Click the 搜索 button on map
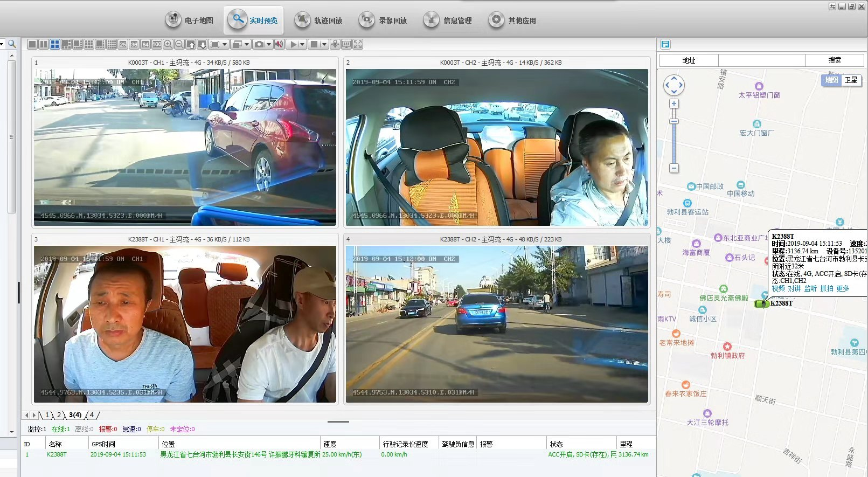 pyautogui.click(x=835, y=60)
